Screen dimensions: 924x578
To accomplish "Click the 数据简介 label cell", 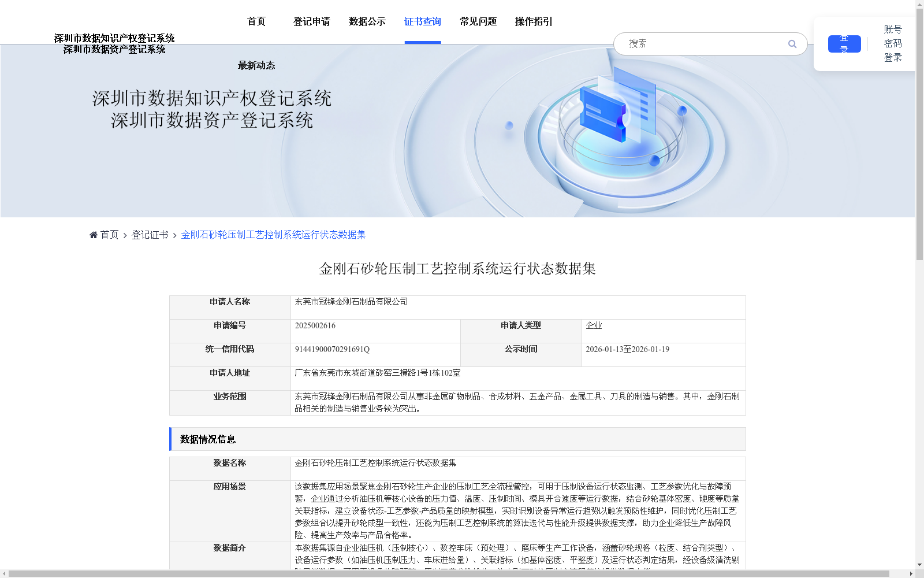I will click(230, 556).
